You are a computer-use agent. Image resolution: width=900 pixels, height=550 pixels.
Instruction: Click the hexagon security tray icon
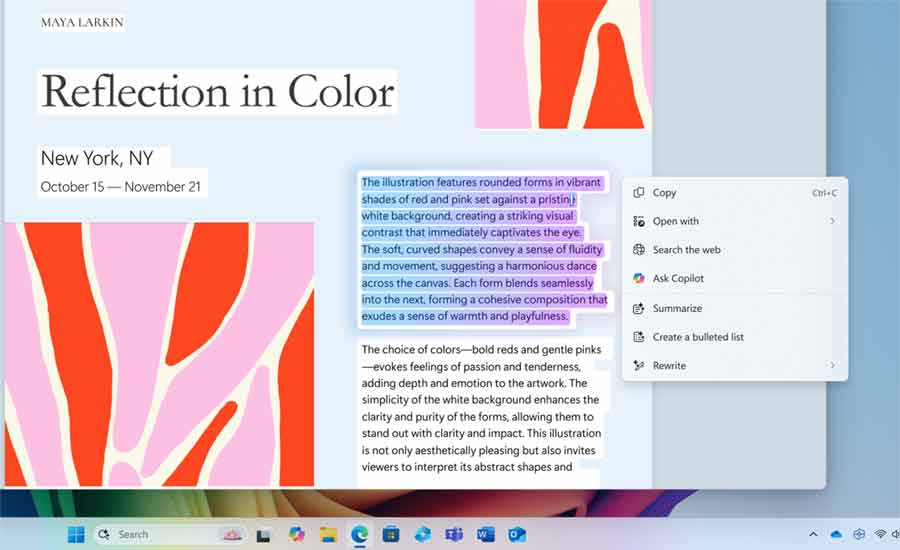click(x=859, y=534)
